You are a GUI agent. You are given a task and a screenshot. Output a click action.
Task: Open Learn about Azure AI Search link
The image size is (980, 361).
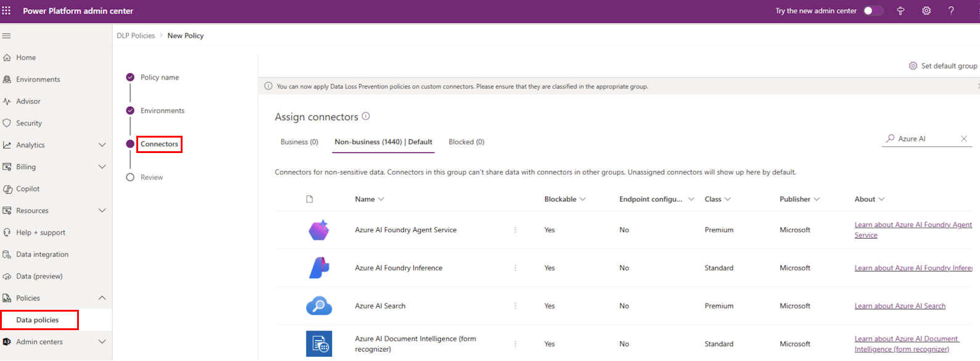coord(899,306)
